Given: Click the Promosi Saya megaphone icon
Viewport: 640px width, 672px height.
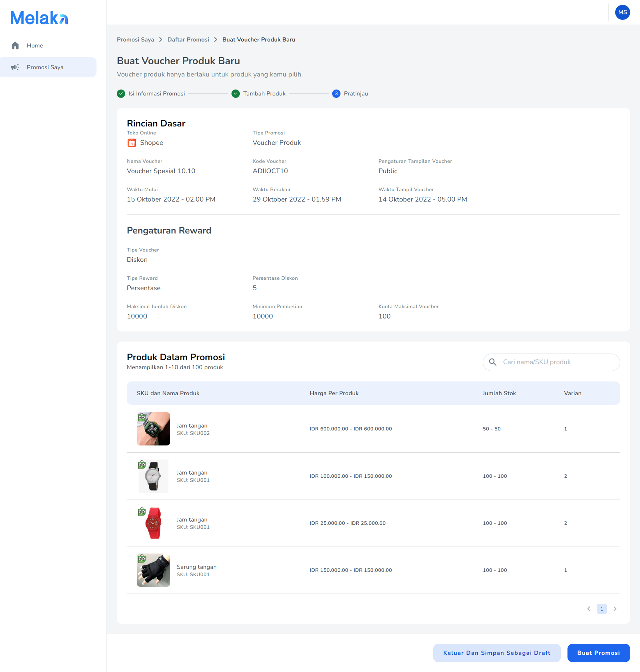Looking at the screenshot, I should coord(15,67).
